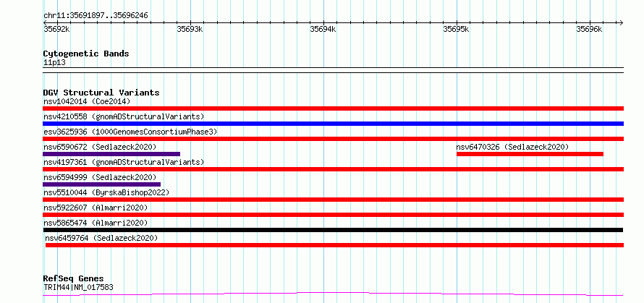Screen dimensions: 644x303
Task: Click the 35693k ruler mark
Action: click(x=190, y=29)
